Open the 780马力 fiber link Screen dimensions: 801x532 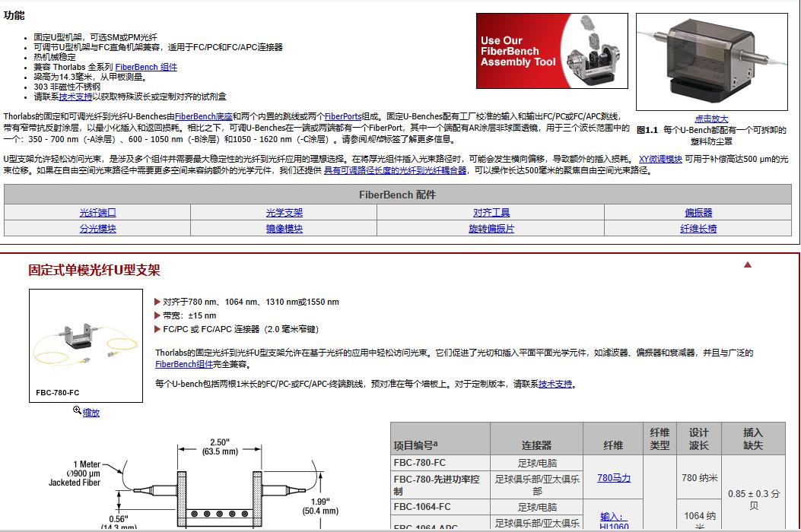614,478
